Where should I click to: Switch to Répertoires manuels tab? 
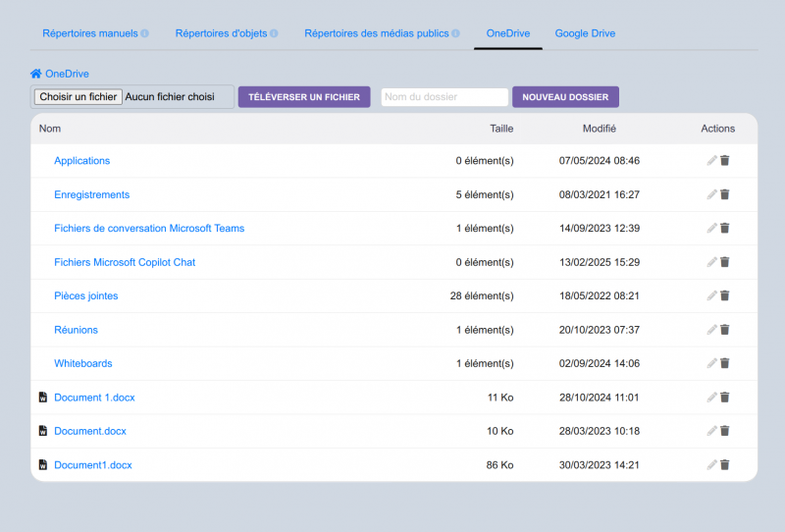(90, 33)
